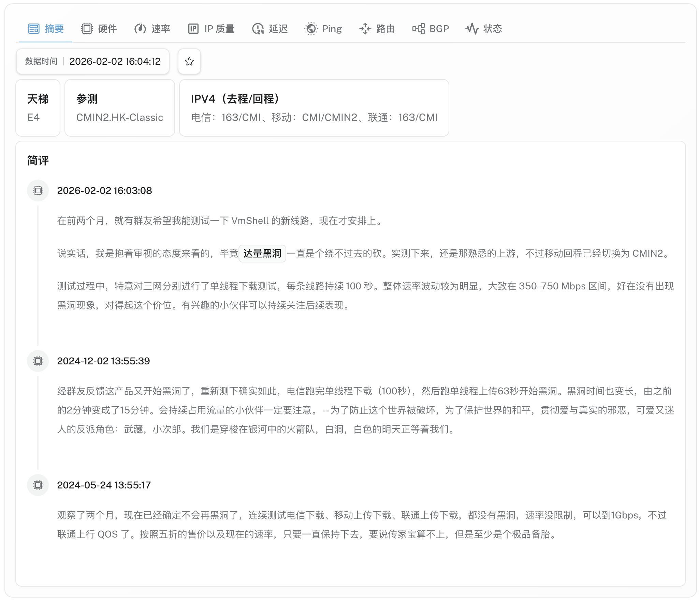The image size is (700, 604).
Task: Click the 状态 waveform icon
Action: [x=472, y=29]
